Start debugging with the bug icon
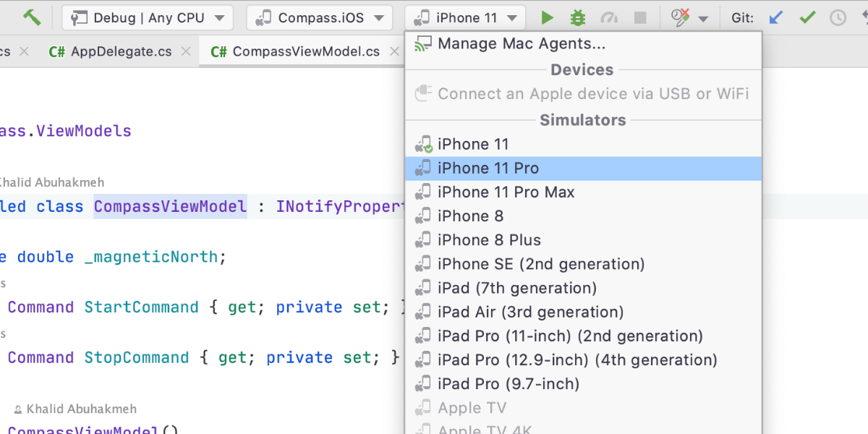The width and height of the screenshot is (868, 434). (x=578, y=18)
